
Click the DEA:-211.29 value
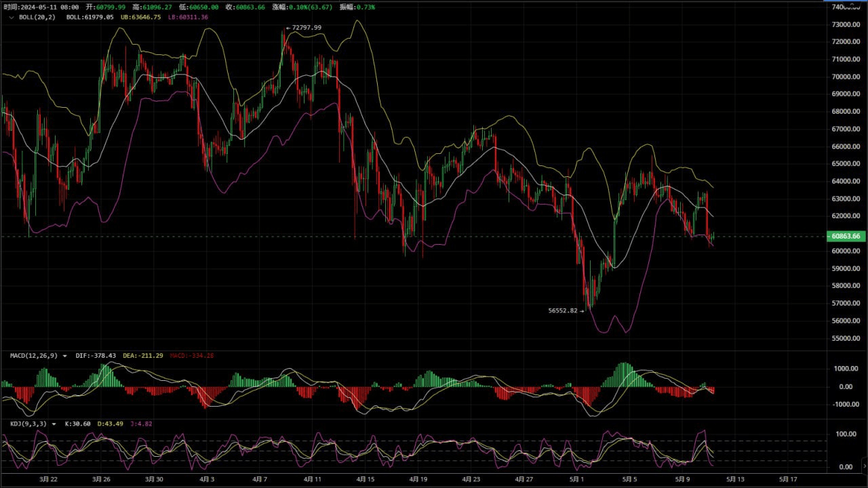click(x=143, y=356)
